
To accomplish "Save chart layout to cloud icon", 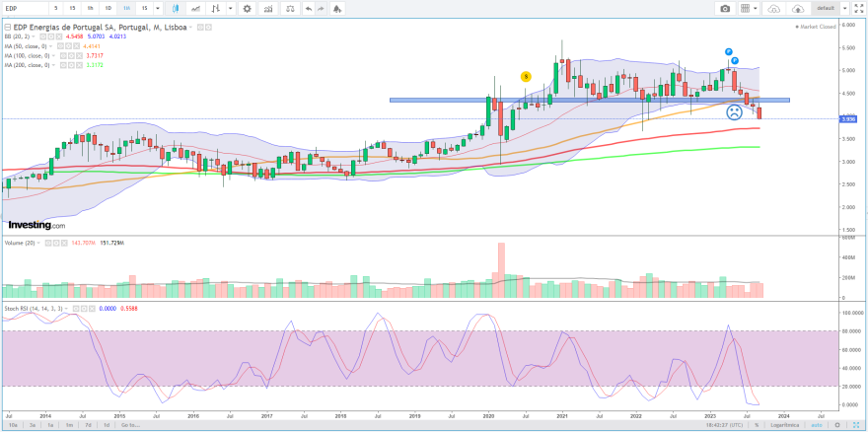I will click(798, 8).
